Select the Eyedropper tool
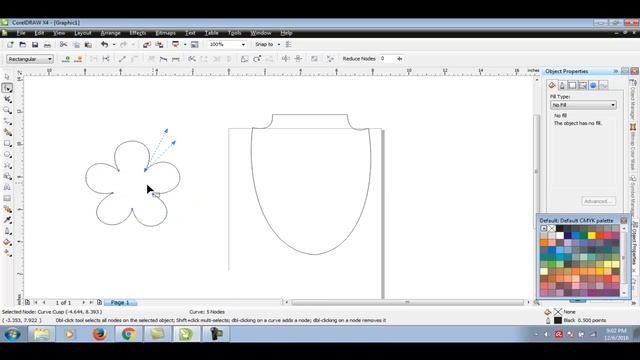This screenshot has width=640, height=360. tap(7, 220)
